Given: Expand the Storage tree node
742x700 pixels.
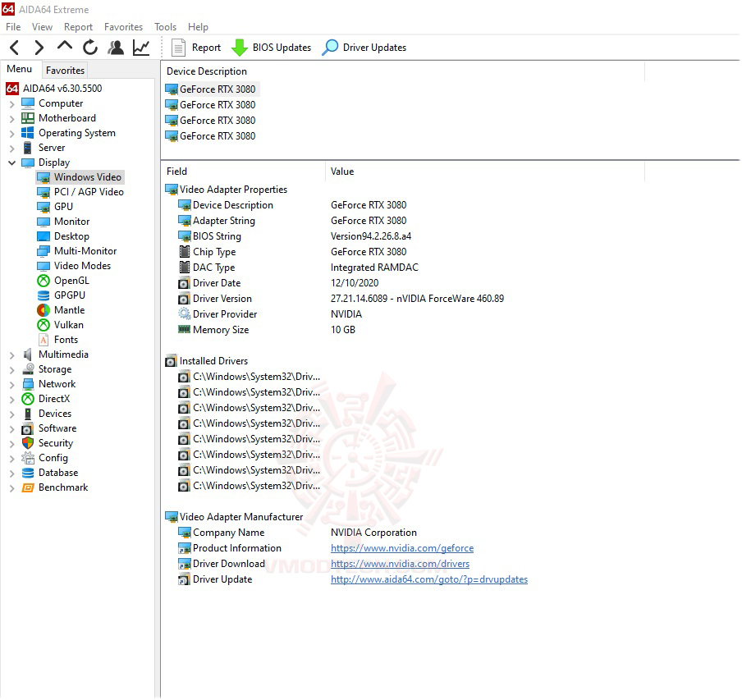Looking at the screenshot, I should pos(11,369).
